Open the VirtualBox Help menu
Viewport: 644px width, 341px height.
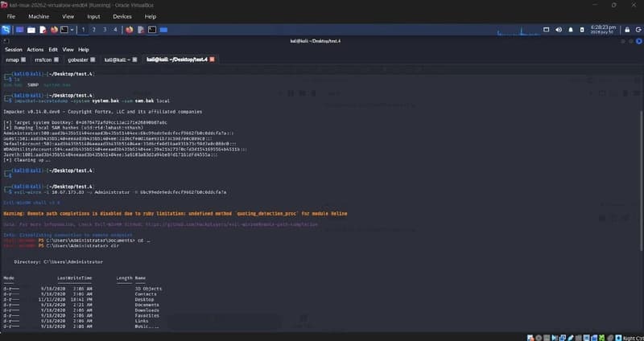151,16
